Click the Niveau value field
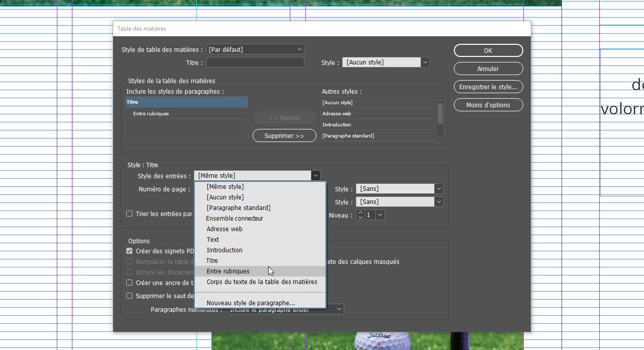The image size is (644, 350). click(x=370, y=215)
